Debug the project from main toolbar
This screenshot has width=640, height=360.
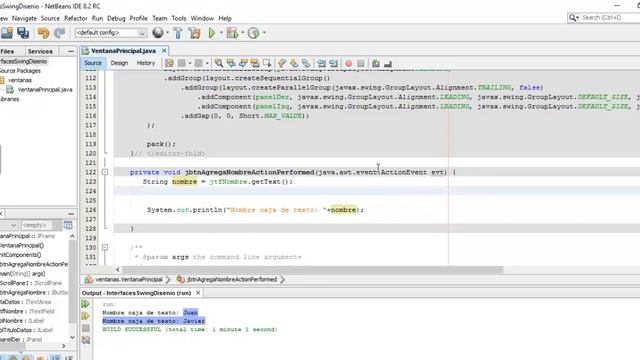(x=232, y=33)
